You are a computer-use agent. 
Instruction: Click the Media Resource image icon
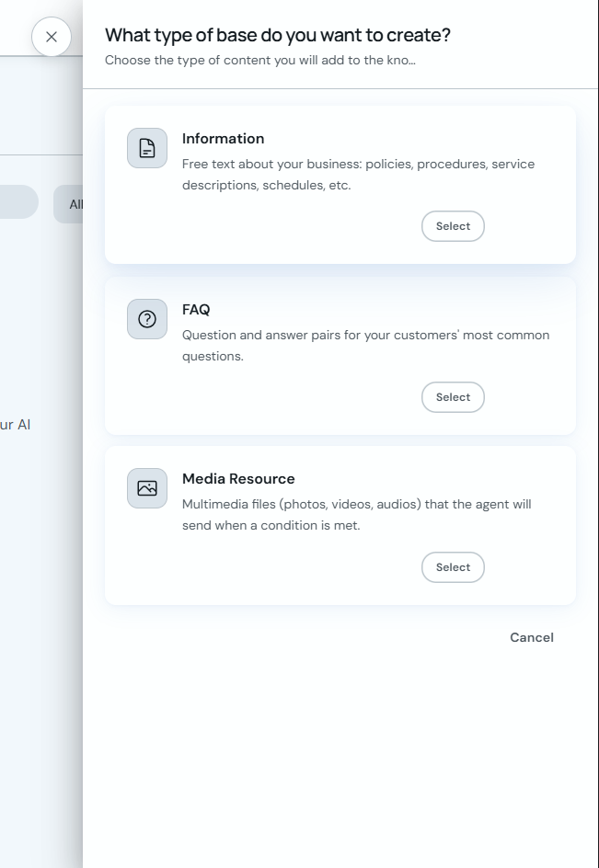coord(147,488)
